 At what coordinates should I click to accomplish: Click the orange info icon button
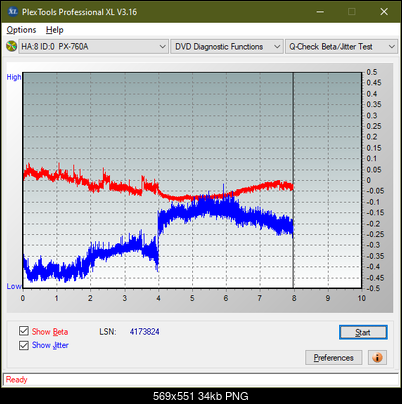(377, 358)
